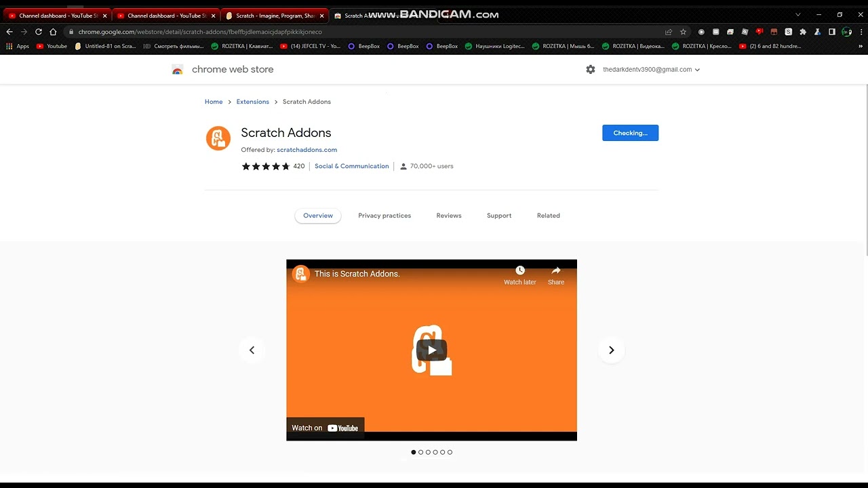Screen dimensions: 868x488
Task: Reload the current page
Action: (39, 32)
